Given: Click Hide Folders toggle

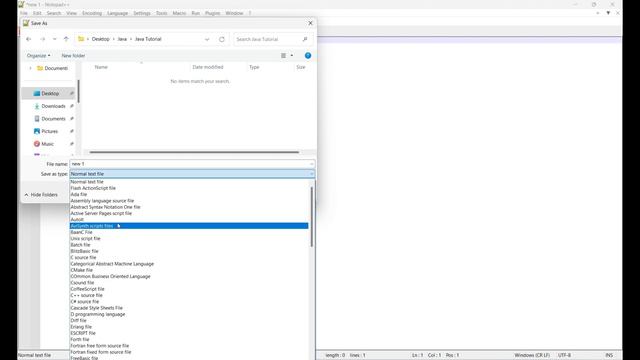Looking at the screenshot, I should pos(41,195).
